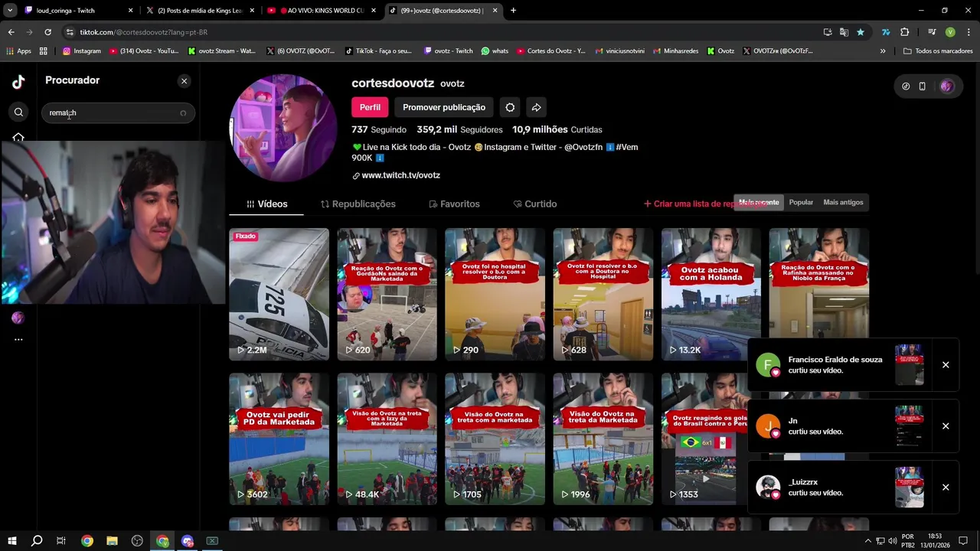Expand the bookmarks overflow chevron
The height and width of the screenshot is (551, 980).
(x=883, y=51)
